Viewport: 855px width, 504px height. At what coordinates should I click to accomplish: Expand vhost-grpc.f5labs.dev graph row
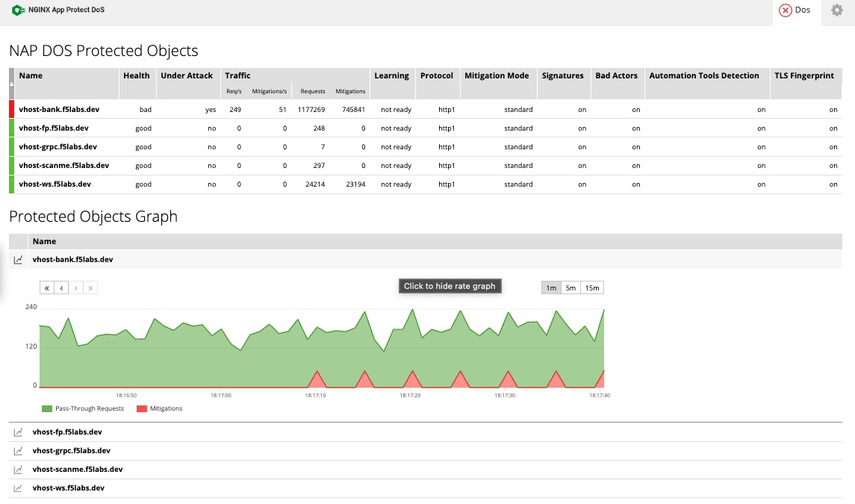(x=426, y=450)
